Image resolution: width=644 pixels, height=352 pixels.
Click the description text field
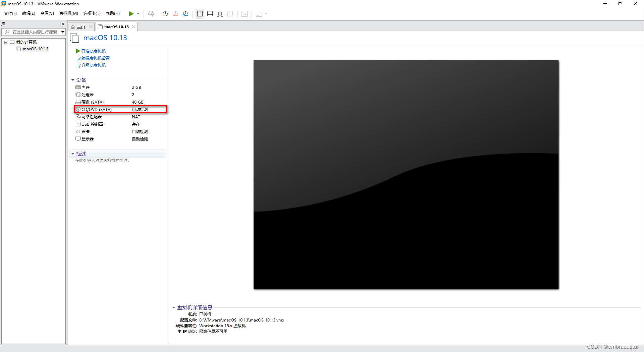[x=102, y=161]
